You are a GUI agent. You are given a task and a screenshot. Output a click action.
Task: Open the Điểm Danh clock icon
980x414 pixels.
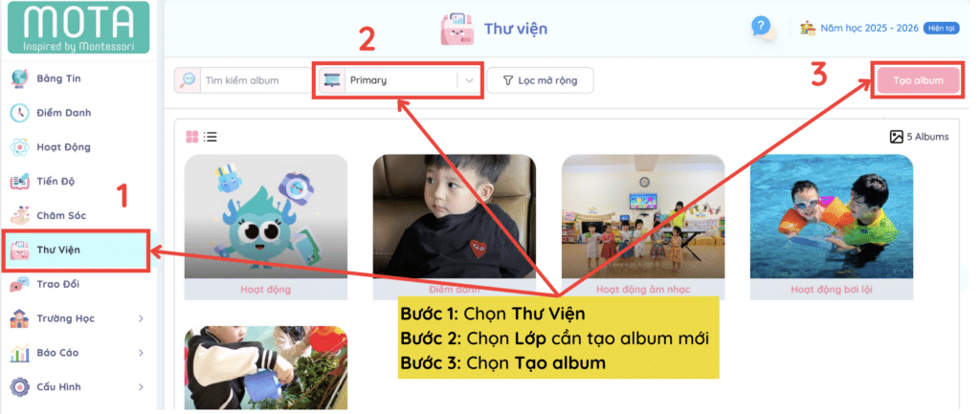click(x=19, y=113)
